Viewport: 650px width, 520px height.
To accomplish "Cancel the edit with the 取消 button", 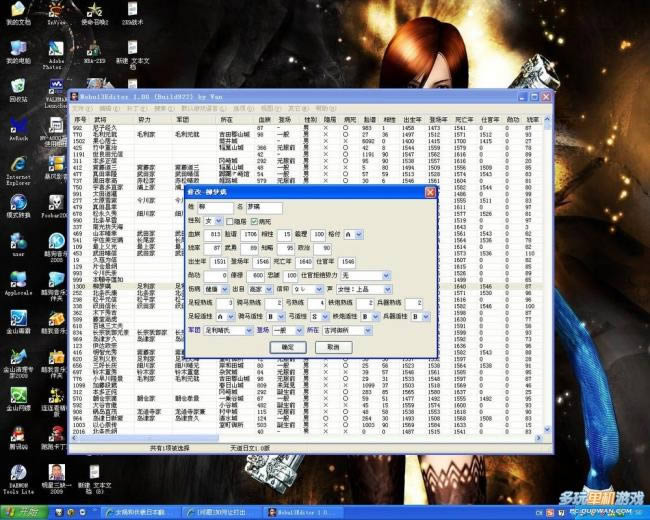I will tap(334, 347).
